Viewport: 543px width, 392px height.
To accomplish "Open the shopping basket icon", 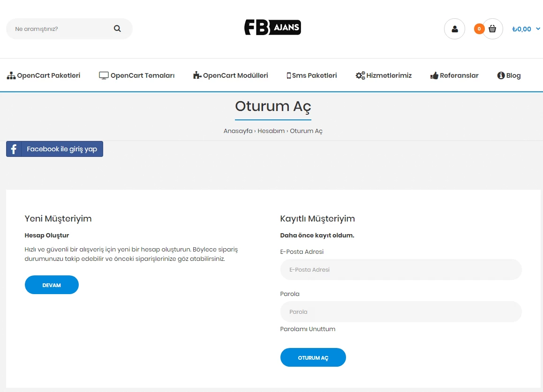I will [492, 29].
